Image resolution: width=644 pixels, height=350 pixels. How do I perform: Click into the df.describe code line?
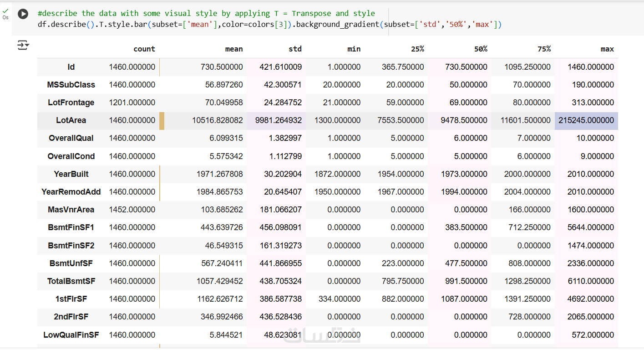[269, 24]
